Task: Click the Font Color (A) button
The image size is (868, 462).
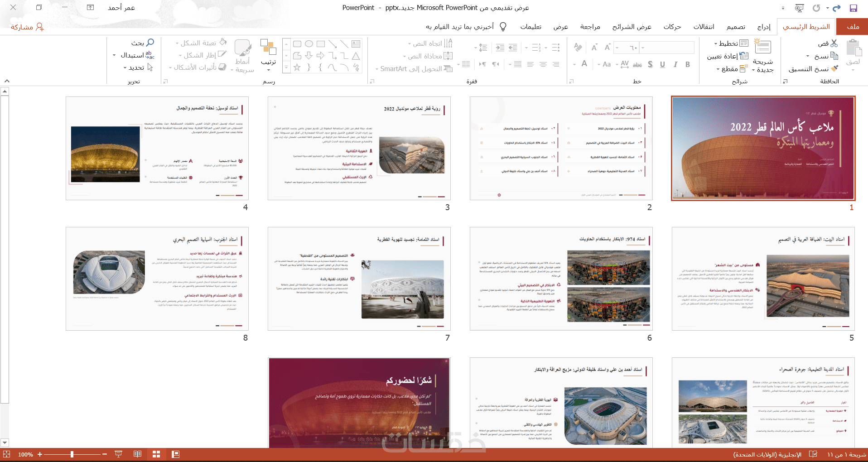Action: click(x=584, y=64)
